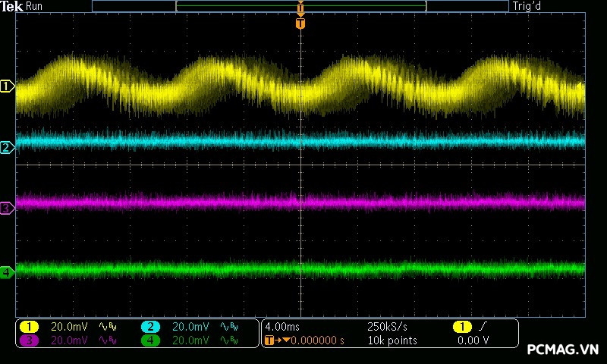Viewport: 607px width, 364px height.
Task: Click the channel 1 yellow ground marker
Action: click(8, 87)
